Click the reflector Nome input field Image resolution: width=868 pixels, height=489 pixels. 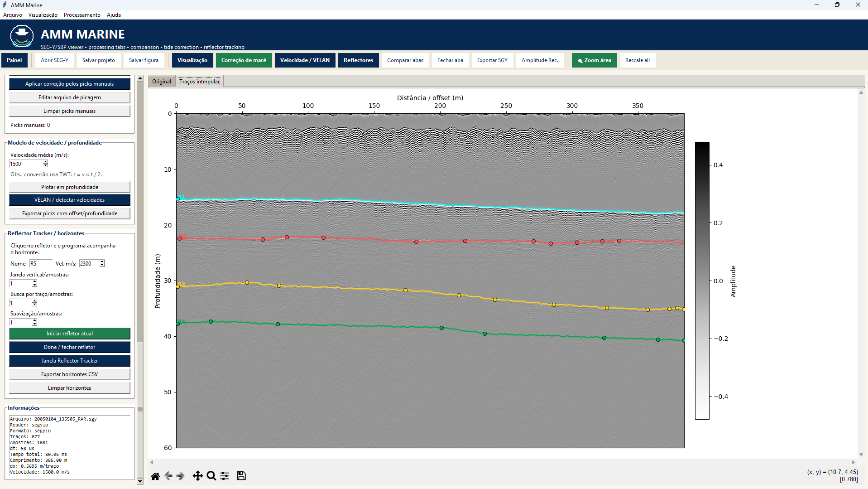(x=41, y=264)
